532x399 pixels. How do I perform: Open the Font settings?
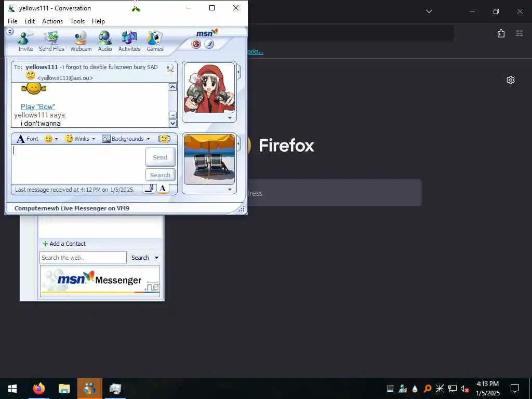(28, 139)
